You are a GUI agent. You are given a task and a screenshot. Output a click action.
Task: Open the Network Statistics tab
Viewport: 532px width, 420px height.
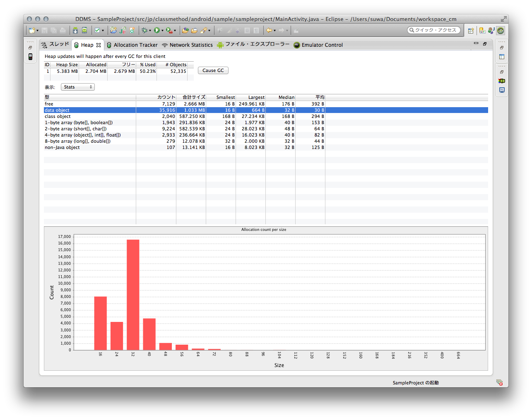coord(191,45)
